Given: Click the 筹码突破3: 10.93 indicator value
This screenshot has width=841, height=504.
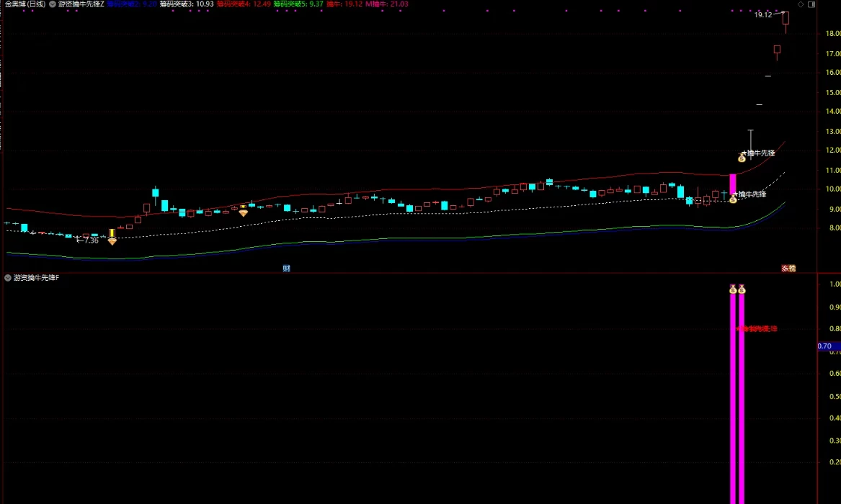Looking at the screenshot, I should point(187,4).
